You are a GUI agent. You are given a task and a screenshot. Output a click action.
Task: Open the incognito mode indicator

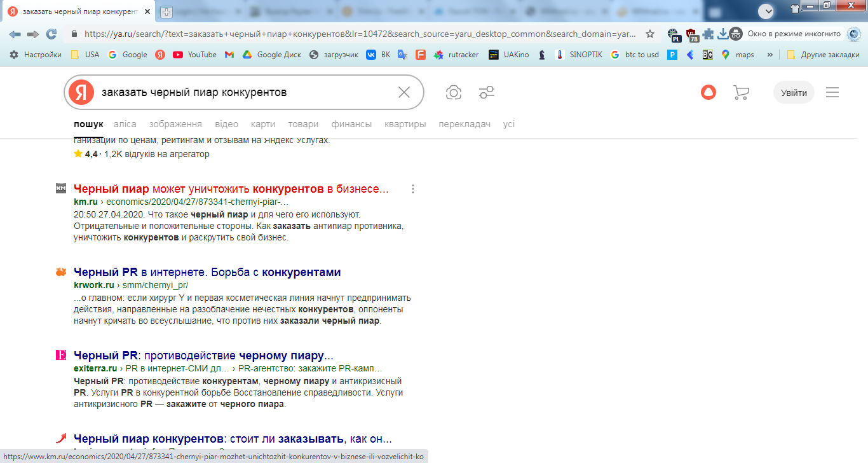coord(785,34)
